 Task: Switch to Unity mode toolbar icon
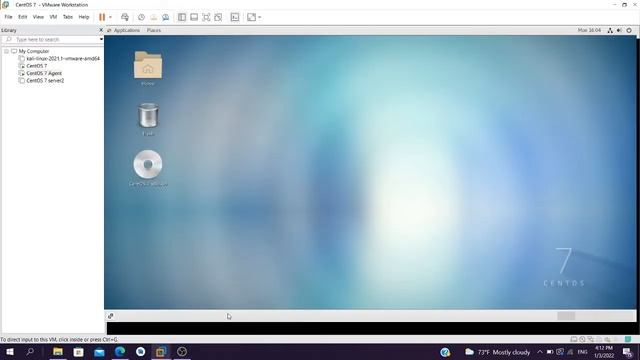pyautogui.click(x=218, y=17)
